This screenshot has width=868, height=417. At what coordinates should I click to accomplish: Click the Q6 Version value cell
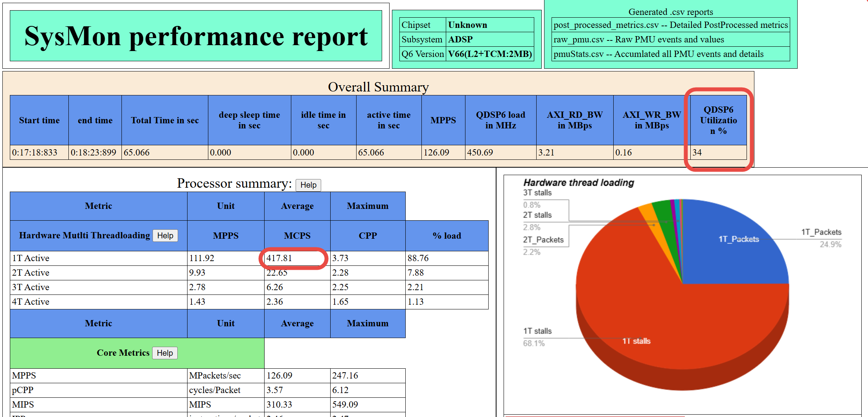(490, 54)
